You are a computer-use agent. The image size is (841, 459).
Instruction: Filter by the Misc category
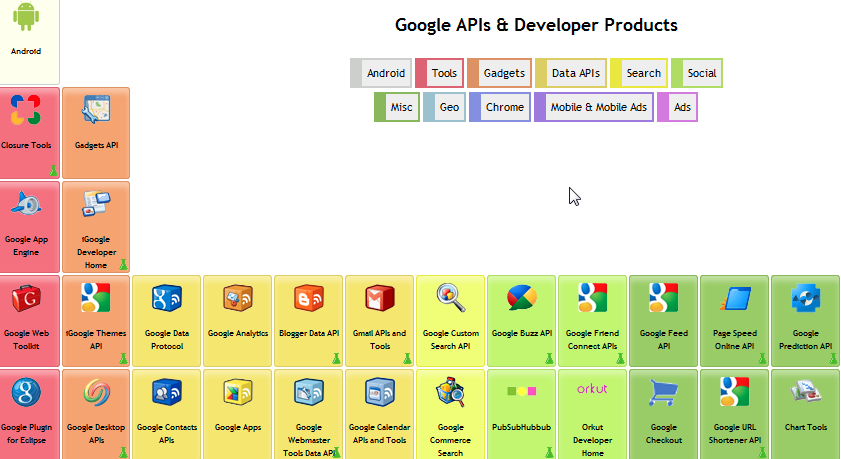[397, 107]
